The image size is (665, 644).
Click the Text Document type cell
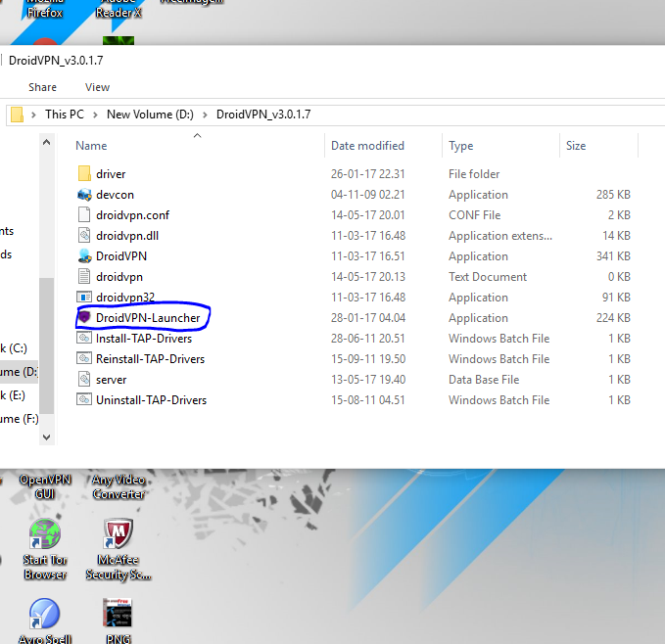pyautogui.click(x=488, y=277)
